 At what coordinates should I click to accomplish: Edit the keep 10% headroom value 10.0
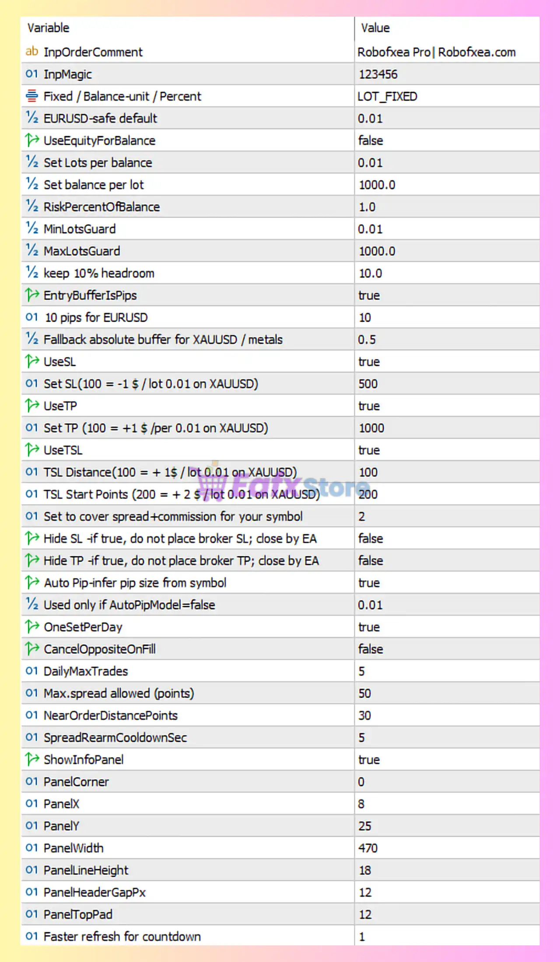click(370, 273)
